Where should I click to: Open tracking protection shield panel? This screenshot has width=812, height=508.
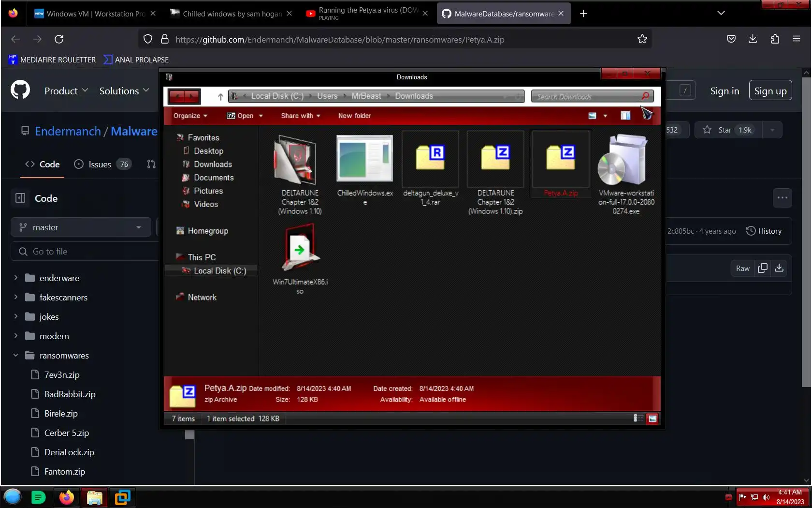point(148,39)
